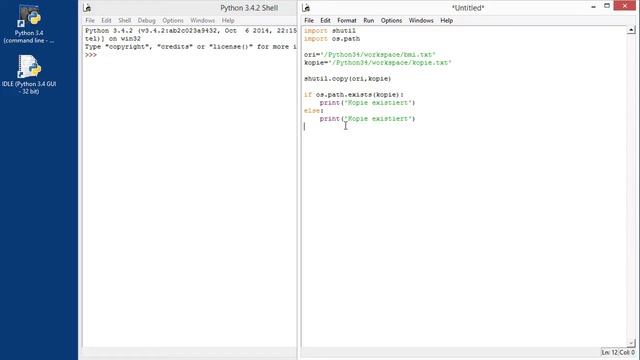
Task: Open Windows menu in Python Shell window
Action: [x=202, y=20]
